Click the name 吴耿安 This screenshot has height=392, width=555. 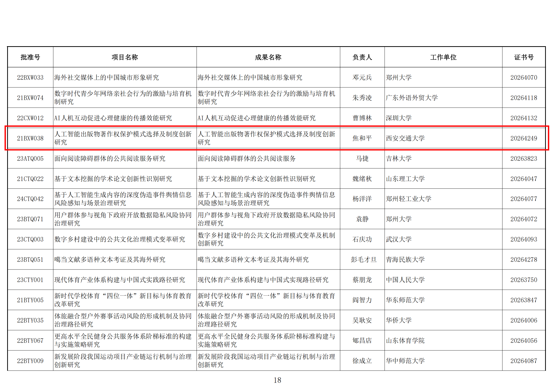point(362,320)
